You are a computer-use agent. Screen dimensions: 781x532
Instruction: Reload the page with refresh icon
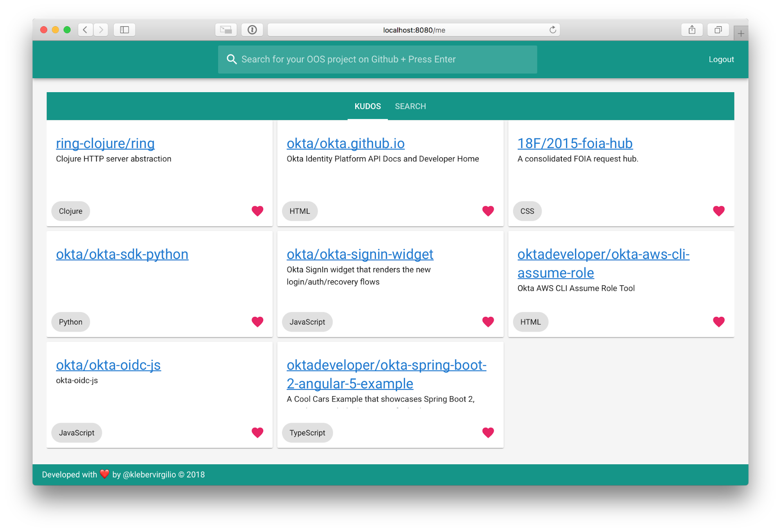552,30
